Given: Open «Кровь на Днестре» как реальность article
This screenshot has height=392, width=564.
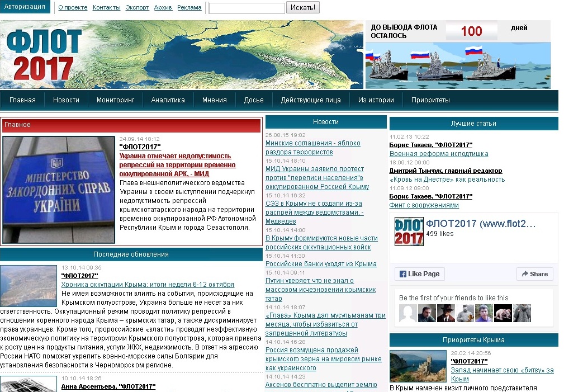Looking at the screenshot, I should point(447,180).
